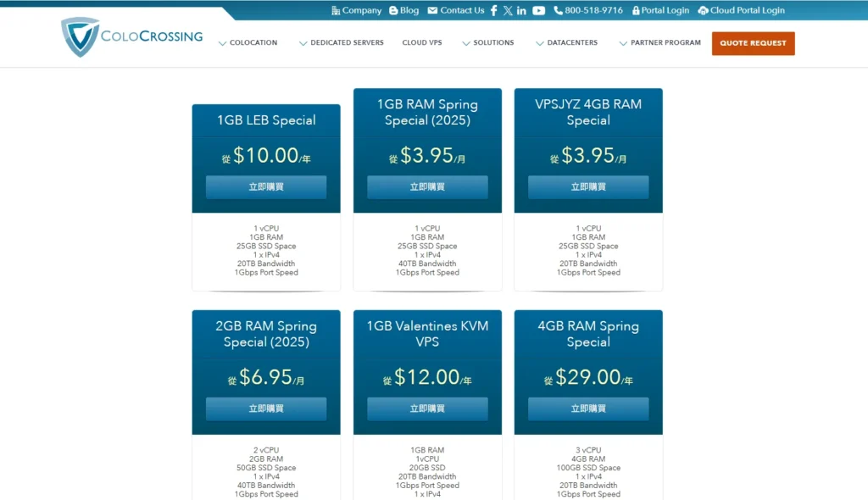Open the Cloud Portal Login link
This screenshot has height=500, width=868.
748,10
